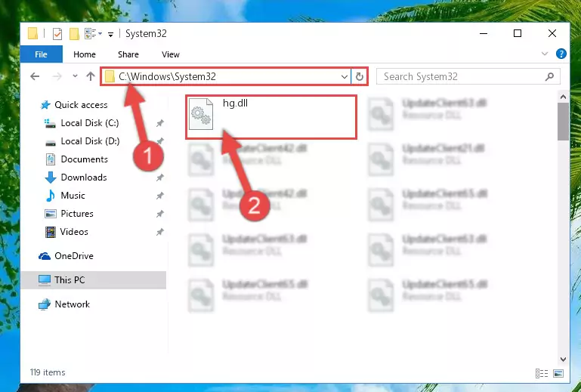Click the 119 items status text
The width and height of the screenshot is (581, 392).
[x=48, y=372]
